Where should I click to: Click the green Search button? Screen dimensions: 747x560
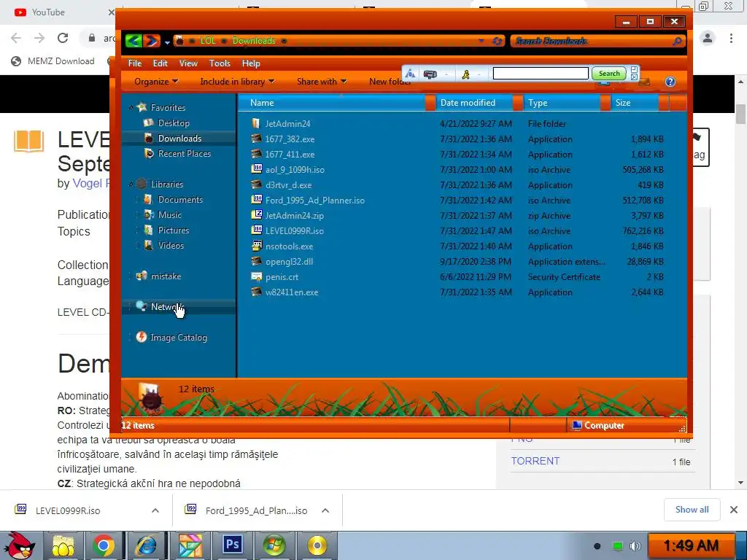[609, 74]
